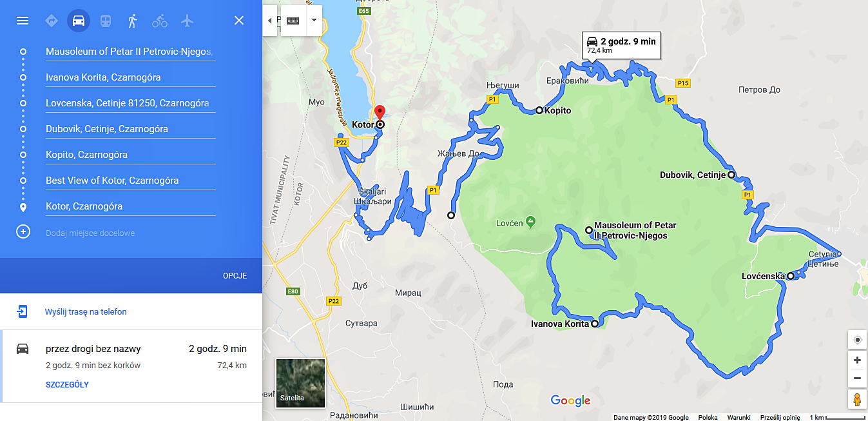Switch to Satelita map view
The height and width of the screenshot is (421, 868).
[x=300, y=383]
